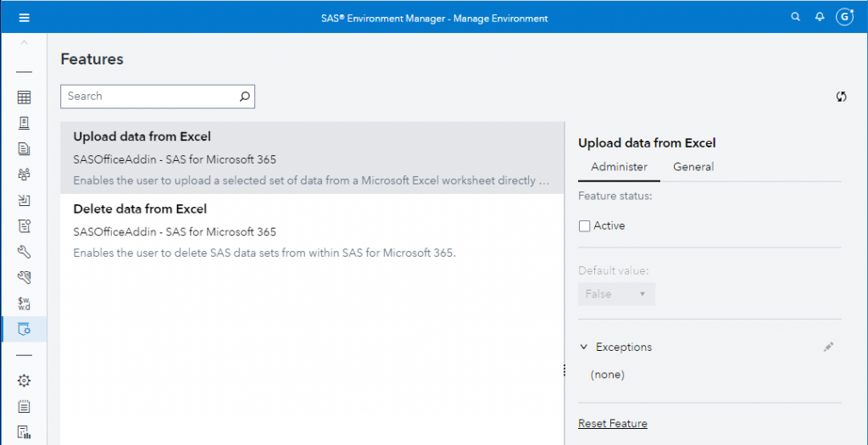Collapse the Exceptions section
Screen dimensions: 868x445
tap(583, 347)
